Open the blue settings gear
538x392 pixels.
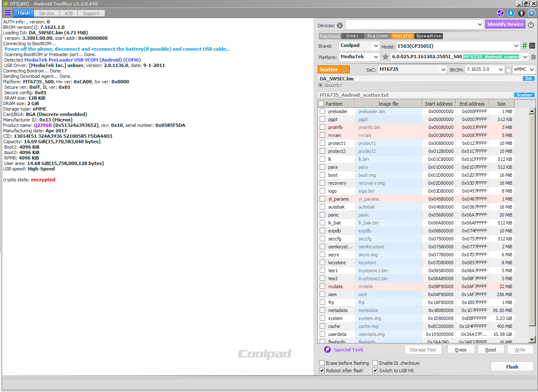532,13
